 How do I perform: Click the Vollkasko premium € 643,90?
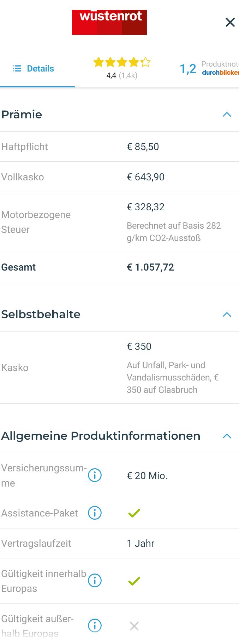[145, 177]
